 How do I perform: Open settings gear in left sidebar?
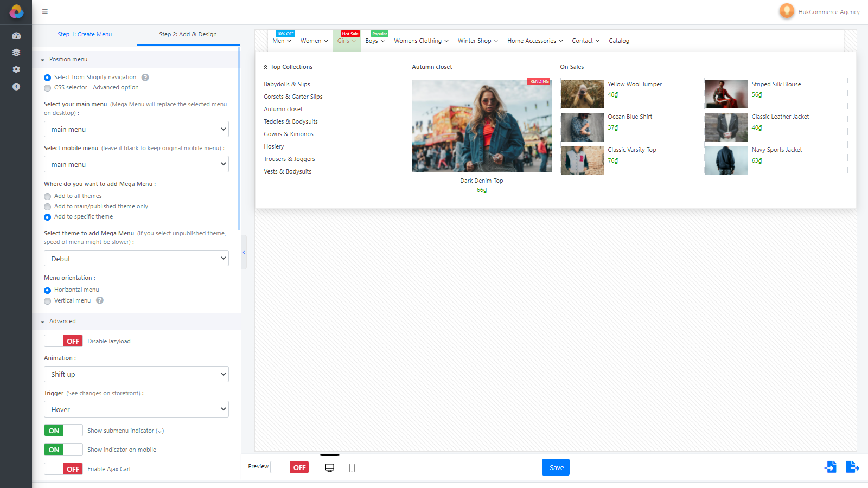click(x=16, y=69)
